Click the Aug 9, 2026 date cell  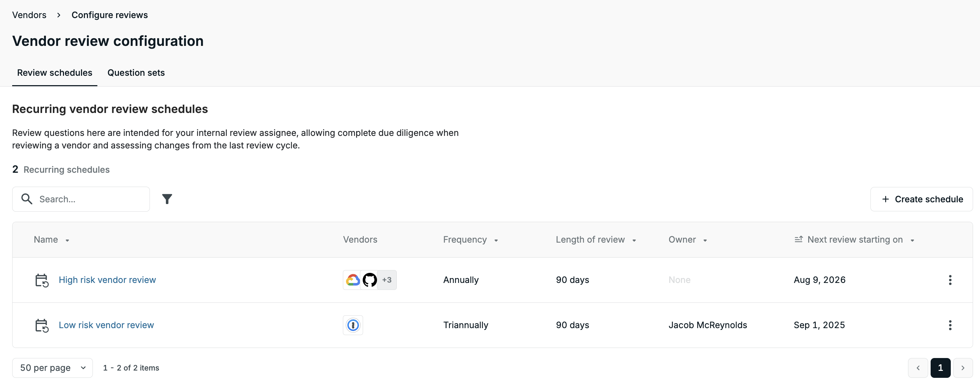click(819, 280)
